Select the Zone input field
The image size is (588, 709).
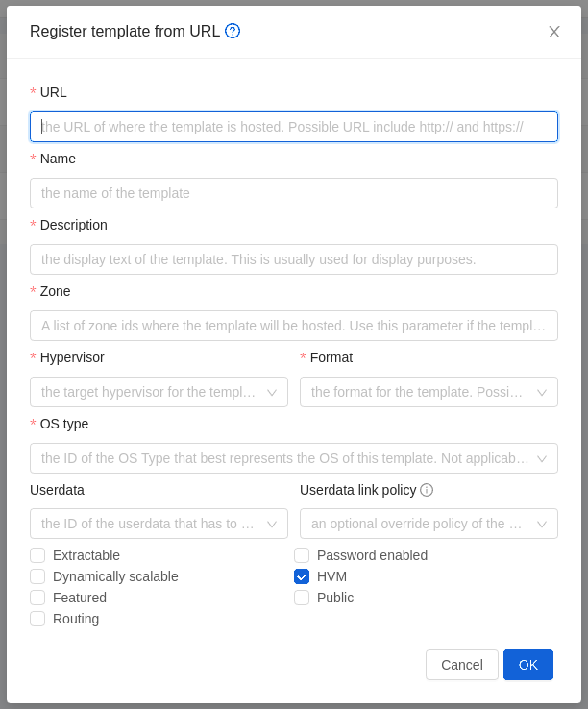tap(294, 326)
